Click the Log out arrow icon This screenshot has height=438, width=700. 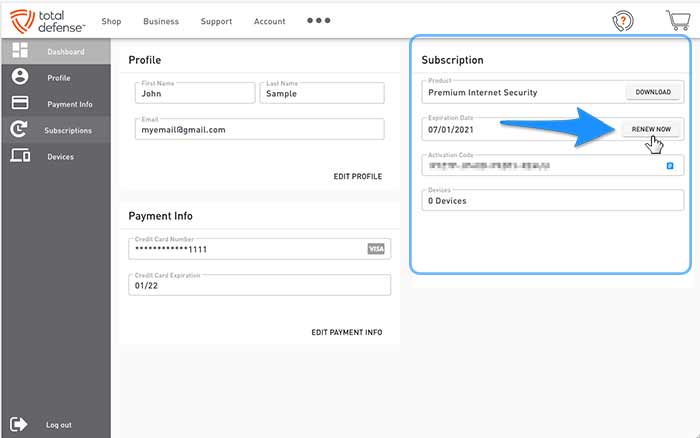[19, 424]
